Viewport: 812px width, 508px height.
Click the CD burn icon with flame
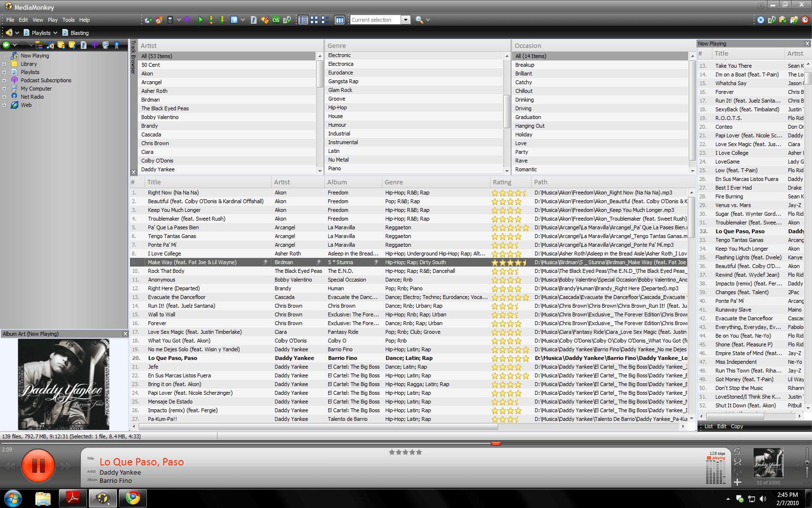click(159, 20)
